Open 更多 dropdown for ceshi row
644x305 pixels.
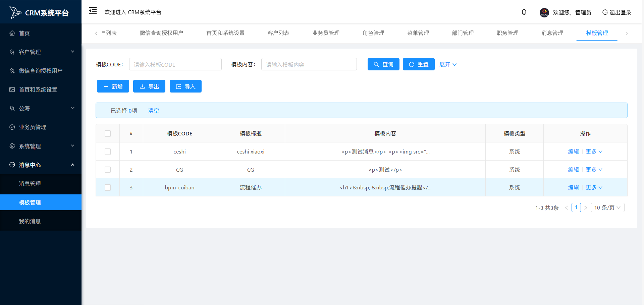point(594,151)
